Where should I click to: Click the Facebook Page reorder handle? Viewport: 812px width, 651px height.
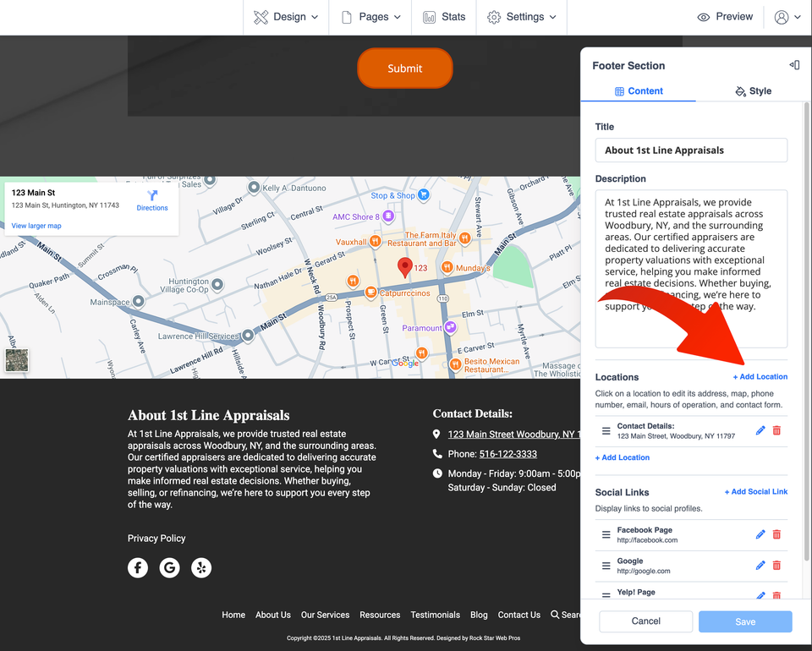(x=606, y=534)
